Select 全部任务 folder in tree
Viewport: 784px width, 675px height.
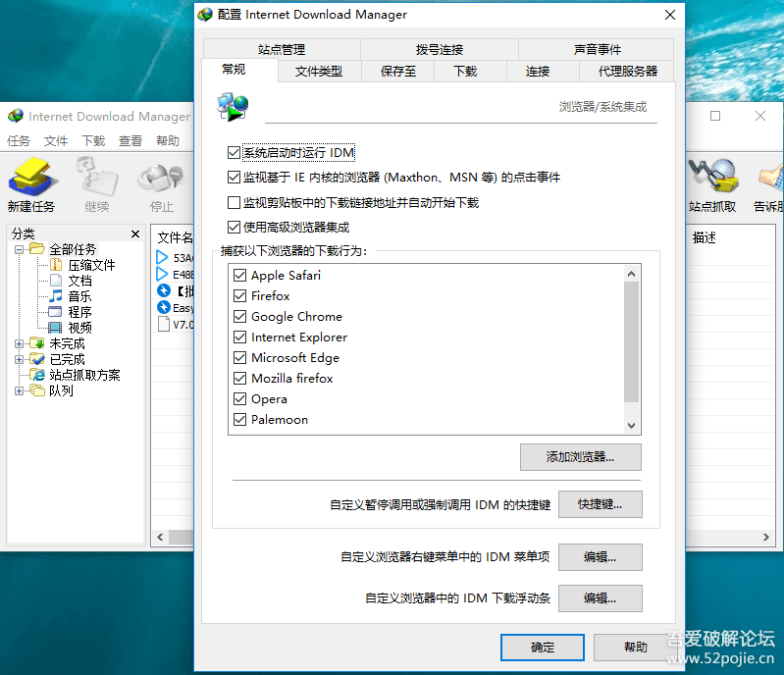[x=73, y=249]
